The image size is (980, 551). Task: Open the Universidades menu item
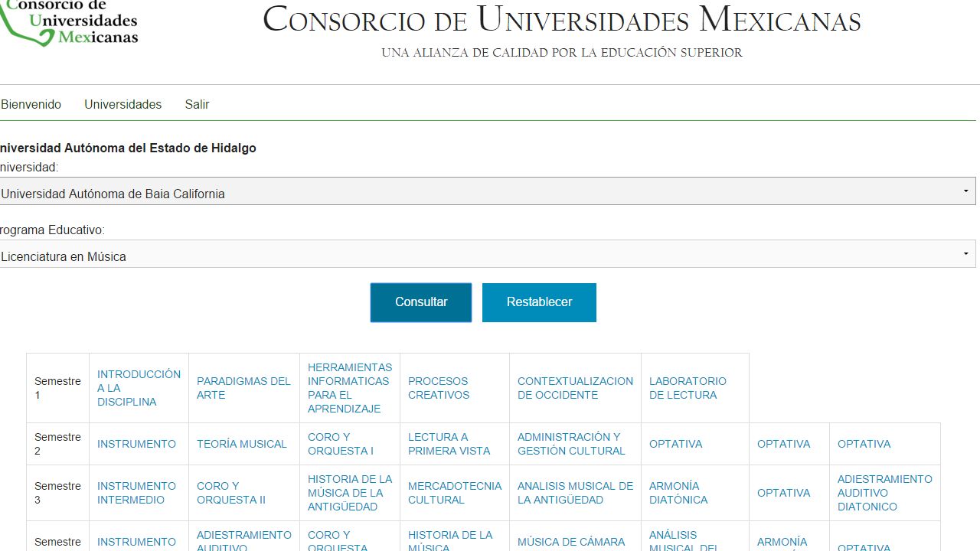123,104
